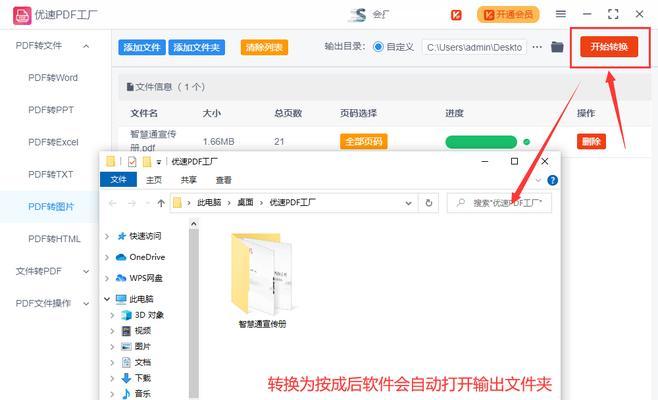Click 此电脑 in Explorer address bar

209,203
